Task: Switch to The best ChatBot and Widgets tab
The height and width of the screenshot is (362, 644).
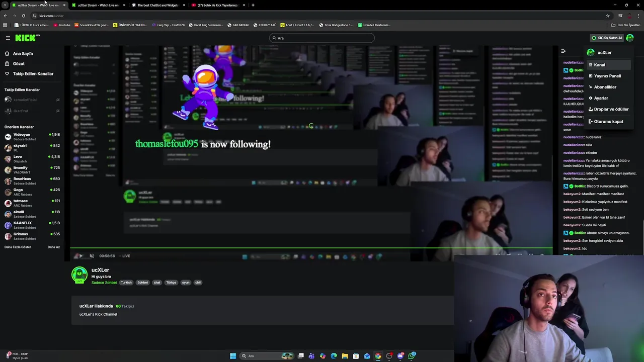Action: point(157,5)
